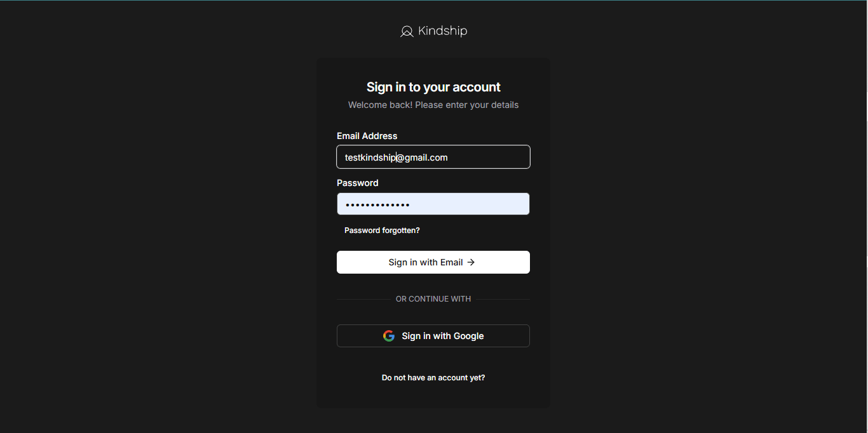The width and height of the screenshot is (868, 433).
Task: Click the Kindship logo icon
Action: point(407,31)
